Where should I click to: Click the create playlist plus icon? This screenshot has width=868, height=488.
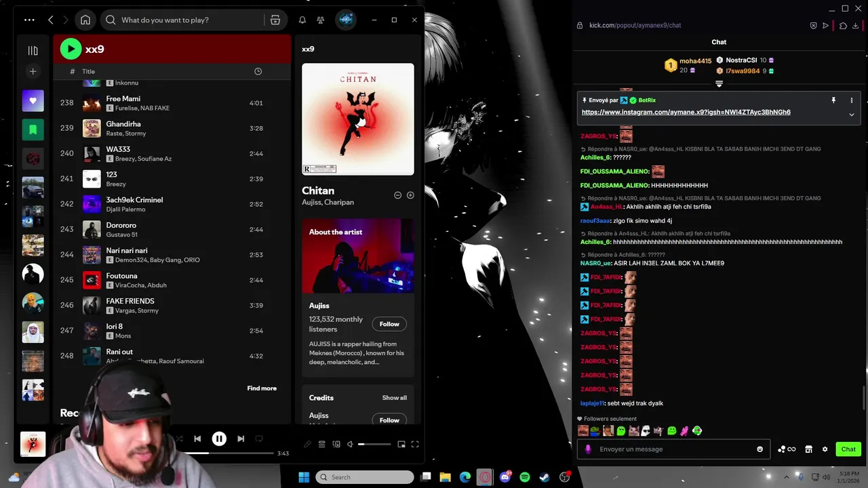pyautogui.click(x=33, y=71)
